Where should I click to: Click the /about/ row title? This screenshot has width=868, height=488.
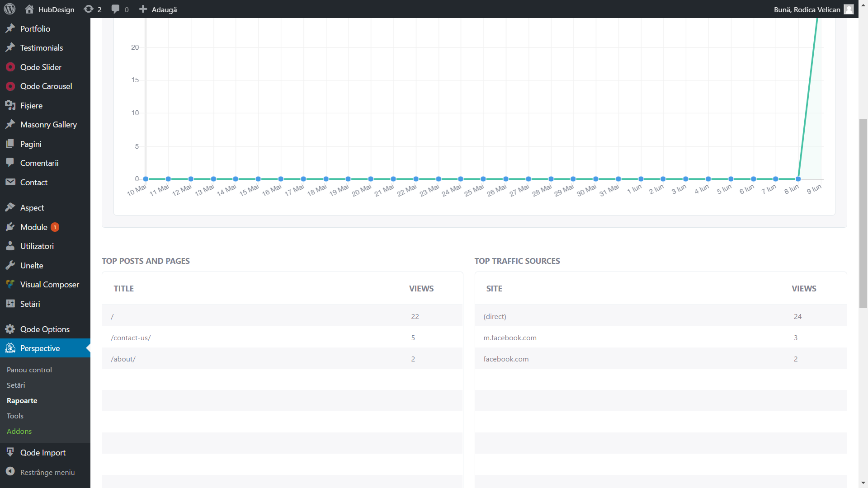pyautogui.click(x=123, y=359)
